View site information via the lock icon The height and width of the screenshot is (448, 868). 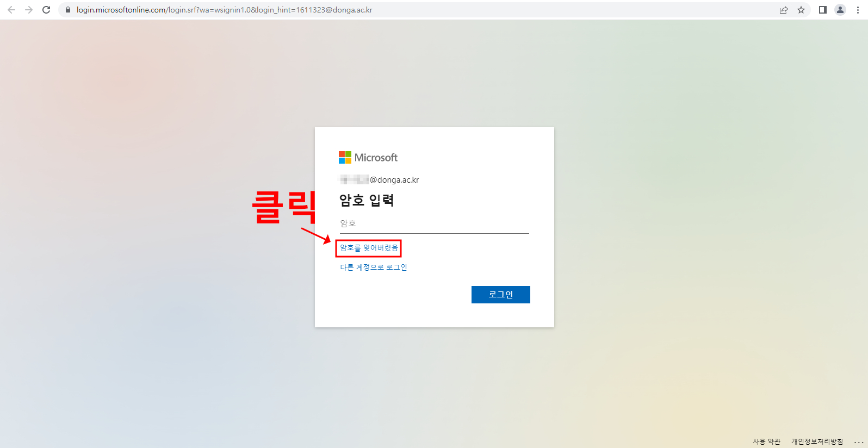[68, 10]
